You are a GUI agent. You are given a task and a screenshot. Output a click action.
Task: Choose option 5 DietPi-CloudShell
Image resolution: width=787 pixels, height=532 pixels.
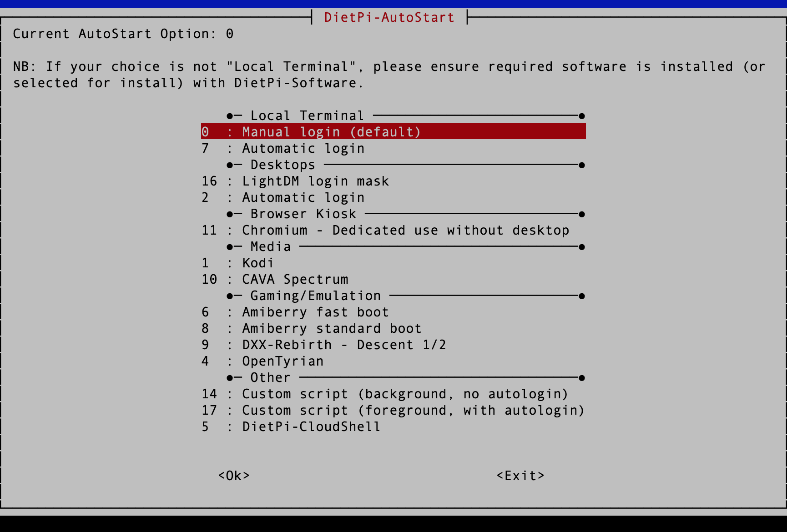point(393,427)
